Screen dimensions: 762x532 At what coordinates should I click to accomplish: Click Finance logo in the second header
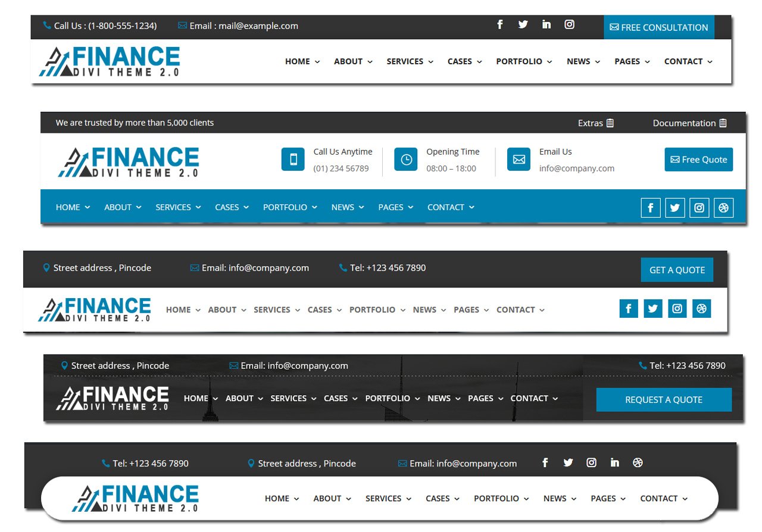pos(129,162)
